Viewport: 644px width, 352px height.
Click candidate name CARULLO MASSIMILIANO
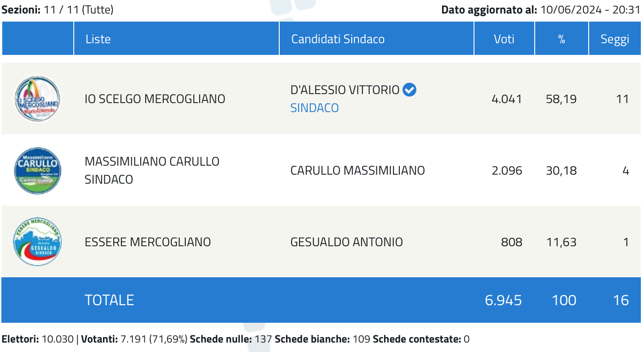pyautogui.click(x=358, y=171)
